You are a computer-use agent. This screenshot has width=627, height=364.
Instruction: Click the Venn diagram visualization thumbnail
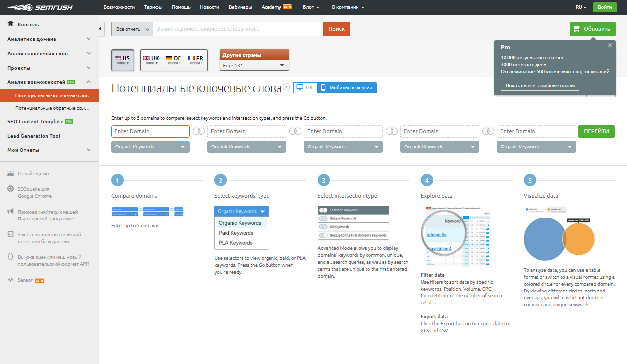pyautogui.click(x=559, y=233)
